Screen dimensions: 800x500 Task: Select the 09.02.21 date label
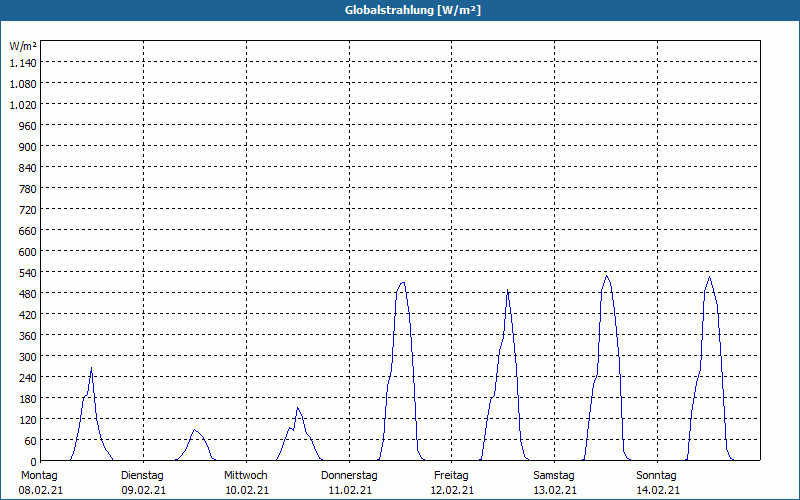pyautogui.click(x=143, y=491)
